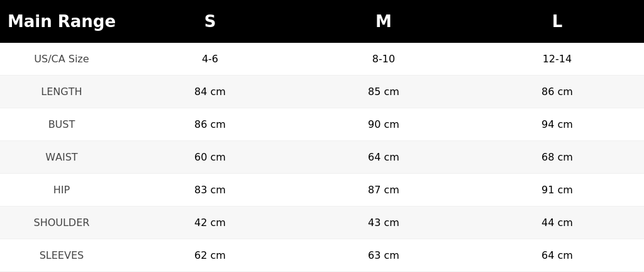Click the SLEEVES row label
644x272 pixels.
62,256
